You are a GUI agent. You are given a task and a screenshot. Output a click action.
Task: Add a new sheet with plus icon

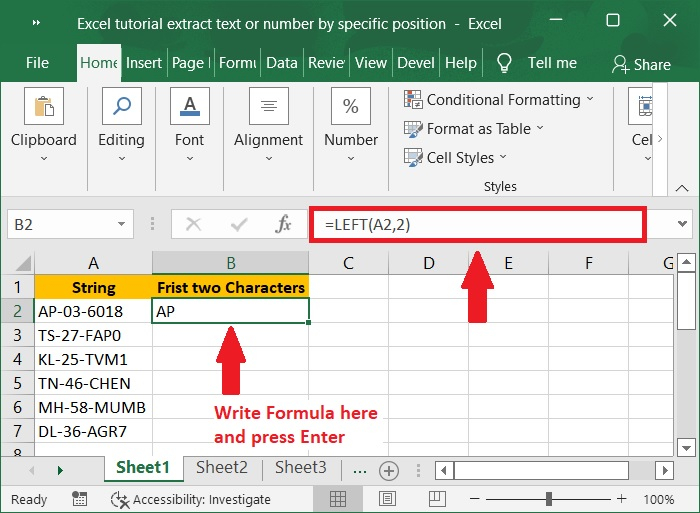(389, 471)
